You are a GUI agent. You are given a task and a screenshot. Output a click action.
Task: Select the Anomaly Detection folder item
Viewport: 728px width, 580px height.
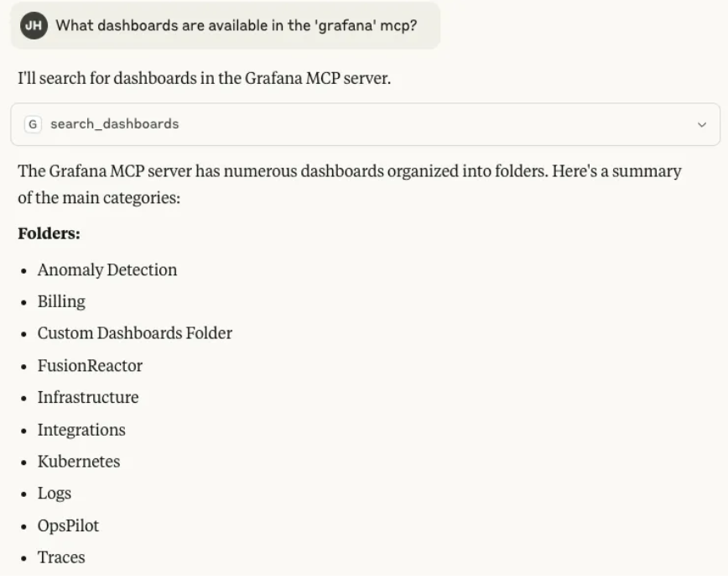[x=107, y=270]
